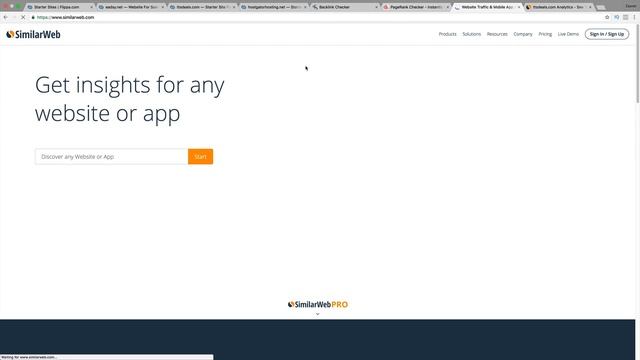Click the Backlink Checker tab favicon

(x=315, y=7)
